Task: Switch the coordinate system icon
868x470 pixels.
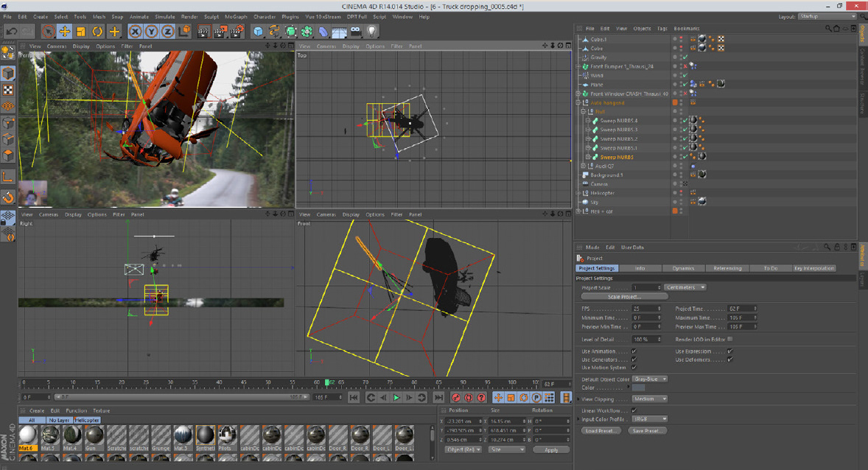Action: point(184,32)
